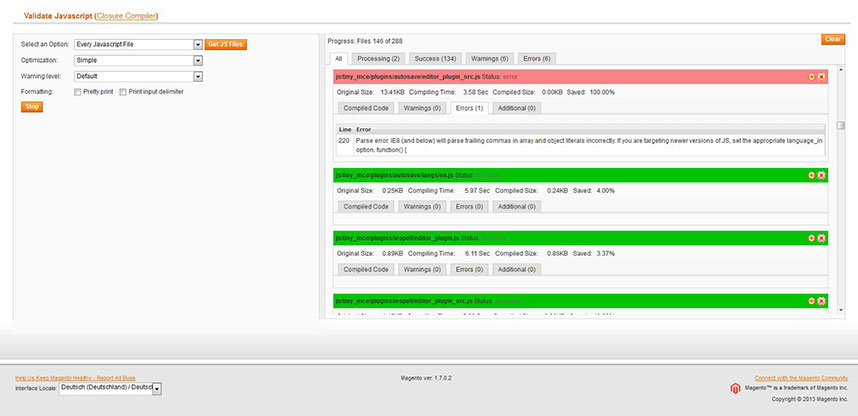The width and height of the screenshot is (858, 416).
Task: Click the Stop button
Action: [x=32, y=107]
